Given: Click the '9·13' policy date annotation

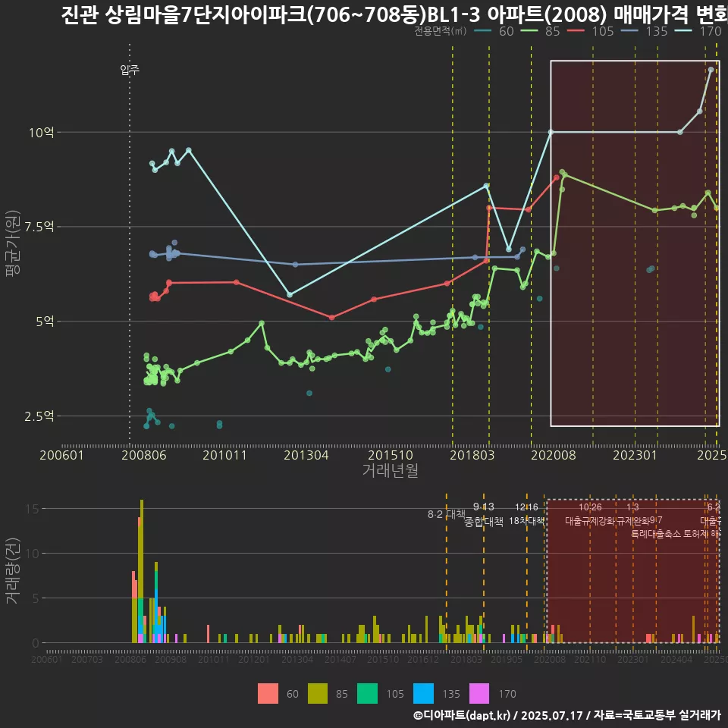Looking at the screenshot, I should coord(483,507).
